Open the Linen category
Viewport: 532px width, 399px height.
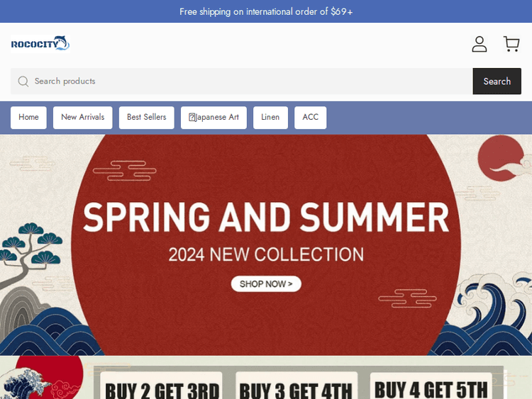coord(270,118)
